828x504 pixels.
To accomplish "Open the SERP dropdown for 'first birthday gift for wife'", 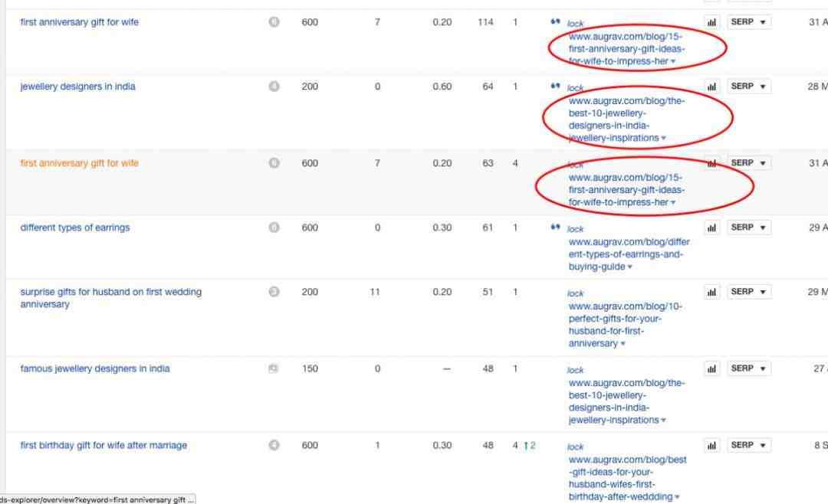I will pos(749,446).
